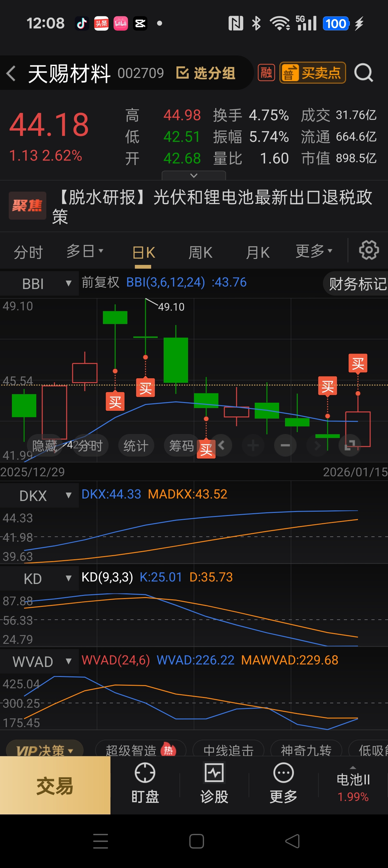Expand the 电池II sector panel
The image size is (388, 868).
coord(353,785)
